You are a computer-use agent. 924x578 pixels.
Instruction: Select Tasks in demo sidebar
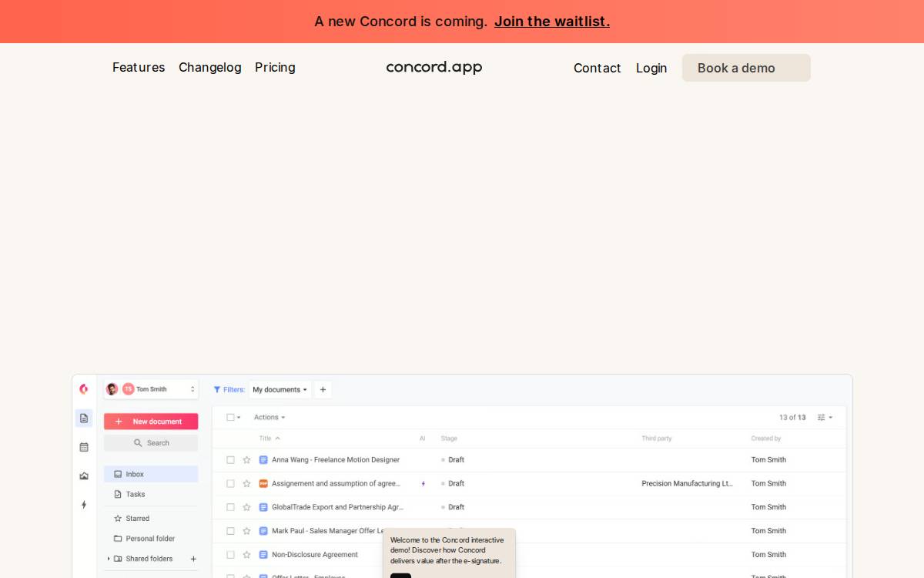pyautogui.click(x=151, y=495)
